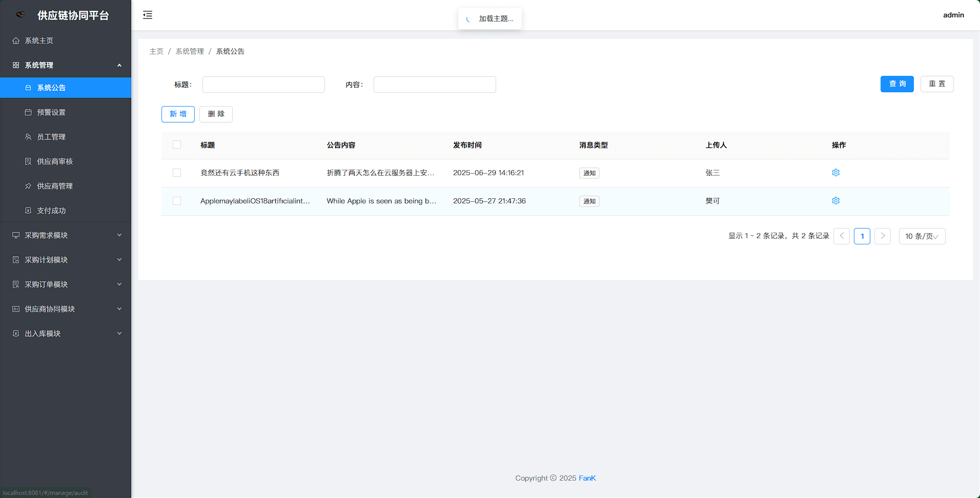Check the row for 竟然还有云手机这种东西

(x=177, y=173)
